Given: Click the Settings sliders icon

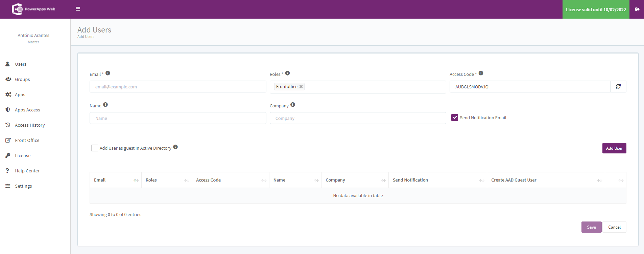Looking at the screenshot, I should click(8, 186).
